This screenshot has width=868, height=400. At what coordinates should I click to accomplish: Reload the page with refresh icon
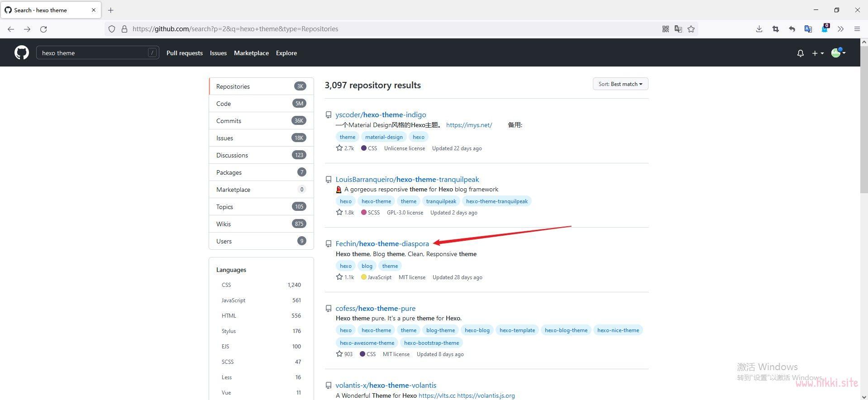[x=43, y=29]
